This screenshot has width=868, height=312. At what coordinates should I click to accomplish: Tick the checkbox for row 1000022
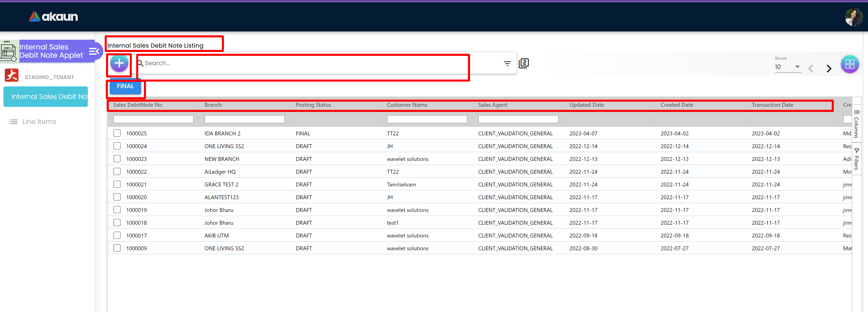pos(117,172)
